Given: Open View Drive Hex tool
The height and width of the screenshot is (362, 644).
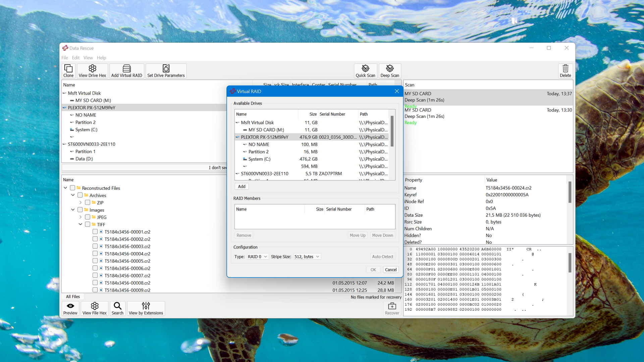Looking at the screenshot, I should pos(92,71).
